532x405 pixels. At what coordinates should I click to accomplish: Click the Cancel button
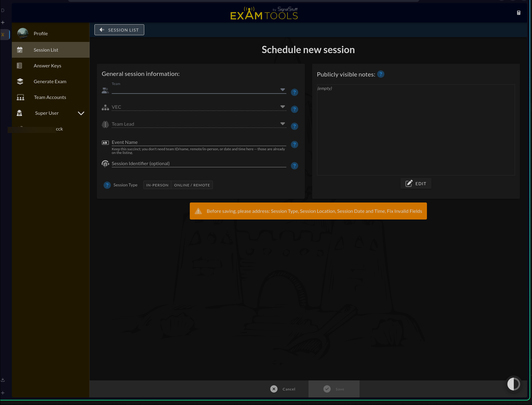[x=283, y=389]
